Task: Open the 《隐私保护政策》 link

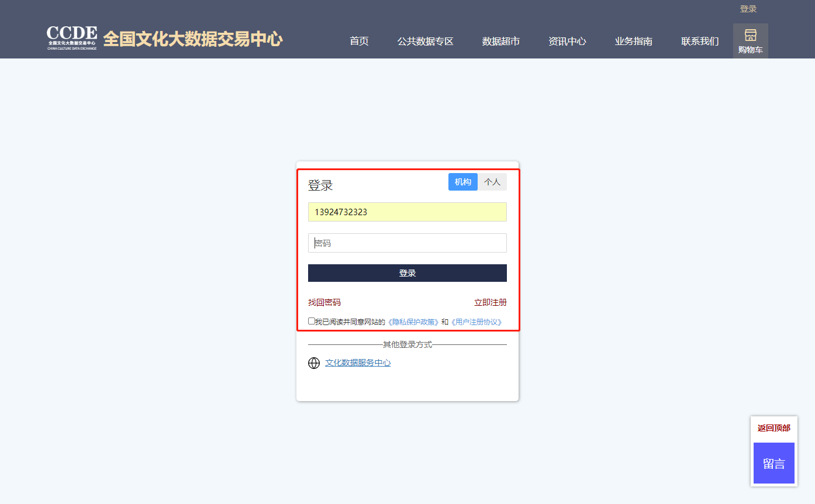Action: click(x=413, y=322)
